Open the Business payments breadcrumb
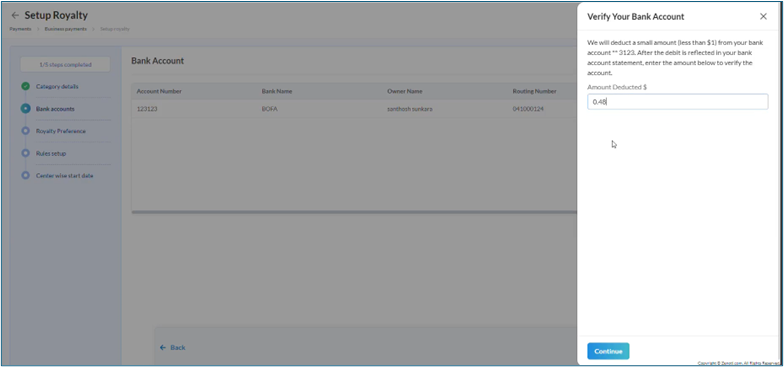 [x=66, y=29]
